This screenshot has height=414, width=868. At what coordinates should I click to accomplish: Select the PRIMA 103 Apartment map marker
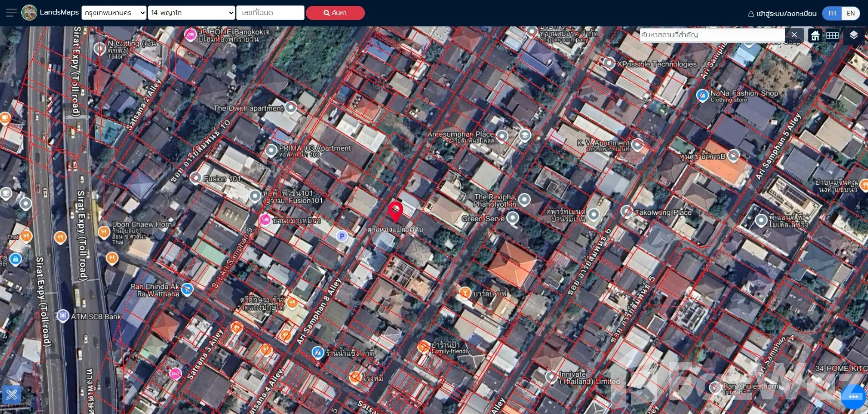coord(271,150)
